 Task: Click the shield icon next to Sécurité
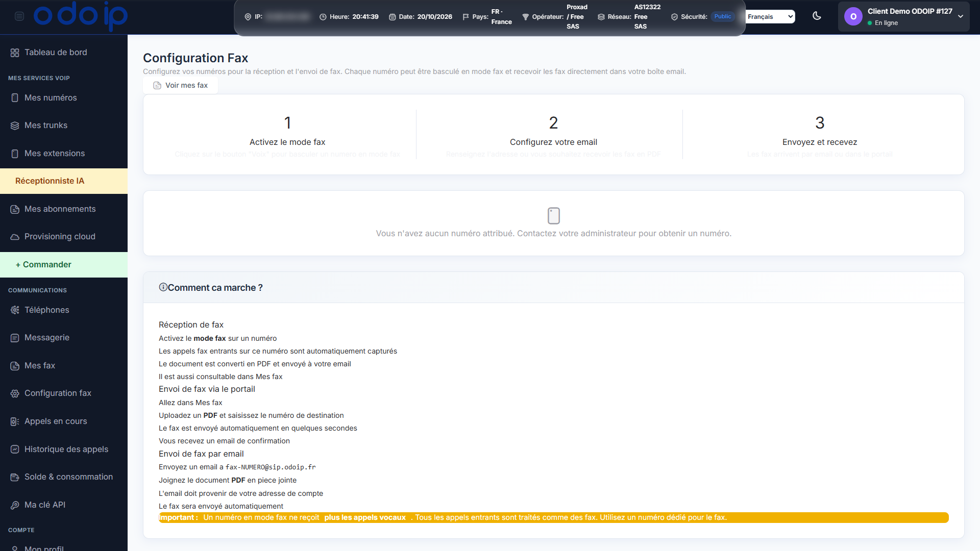tap(674, 17)
